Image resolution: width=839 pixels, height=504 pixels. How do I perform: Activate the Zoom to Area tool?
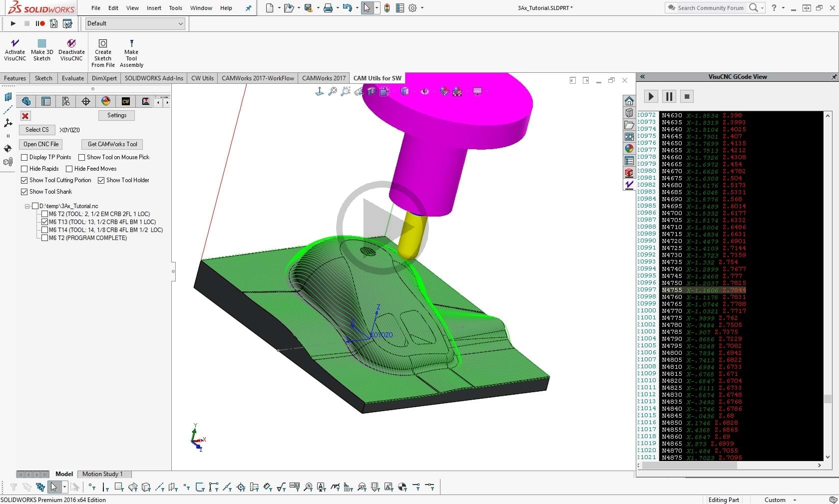(345, 91)
